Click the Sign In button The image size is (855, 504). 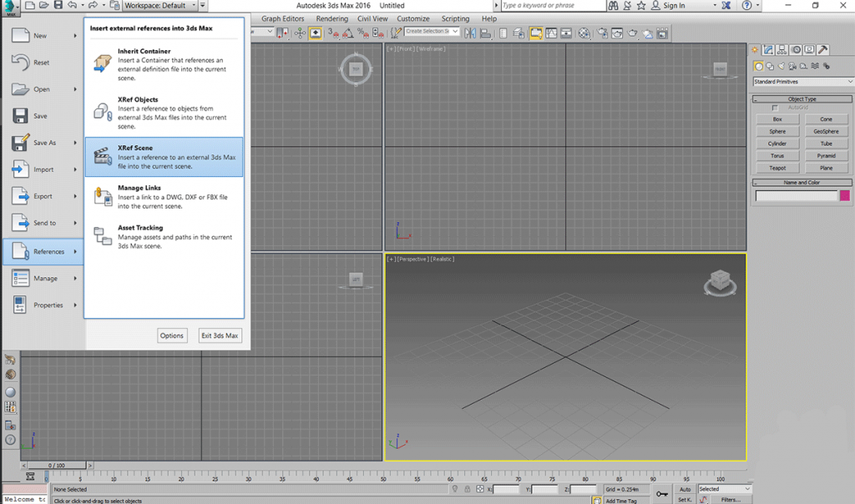click(x=669, y=6)
